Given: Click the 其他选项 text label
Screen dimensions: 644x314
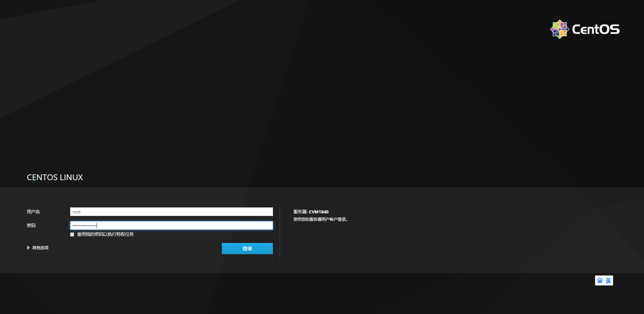Looking at the screenshot, I should coord(40,248).
